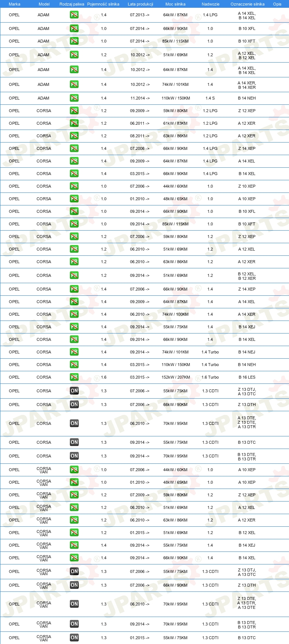Viewport: 289px width, 644px height.
Task: Click PB icon in CORSA VAN 07.2009 Z 12 XEP row
Action: pyautogui.click(x=74, y=495)
